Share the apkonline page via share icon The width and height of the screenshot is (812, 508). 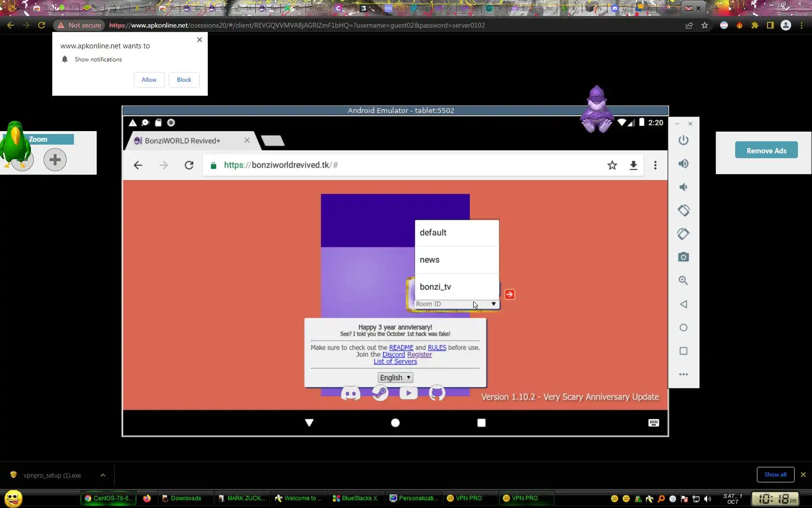[x=689, y=25]
